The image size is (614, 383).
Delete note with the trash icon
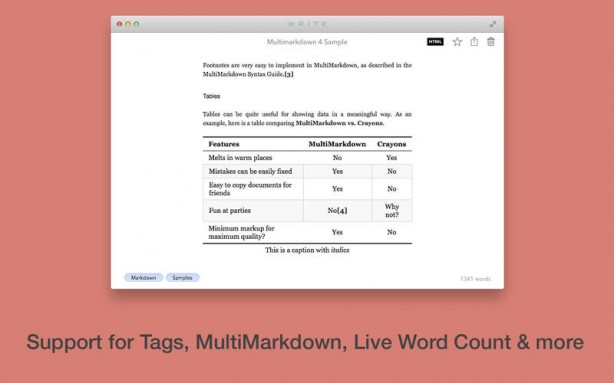pyautogui.click(x=491, y=42)
